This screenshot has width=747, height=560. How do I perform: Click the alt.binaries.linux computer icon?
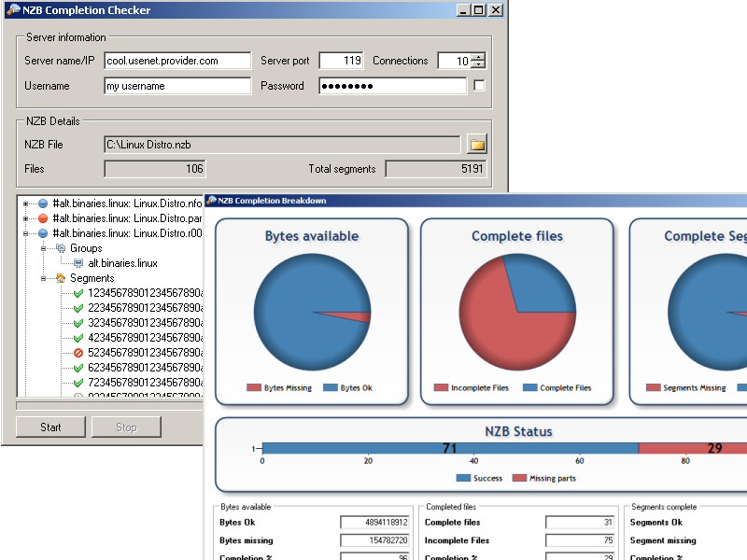78,263
